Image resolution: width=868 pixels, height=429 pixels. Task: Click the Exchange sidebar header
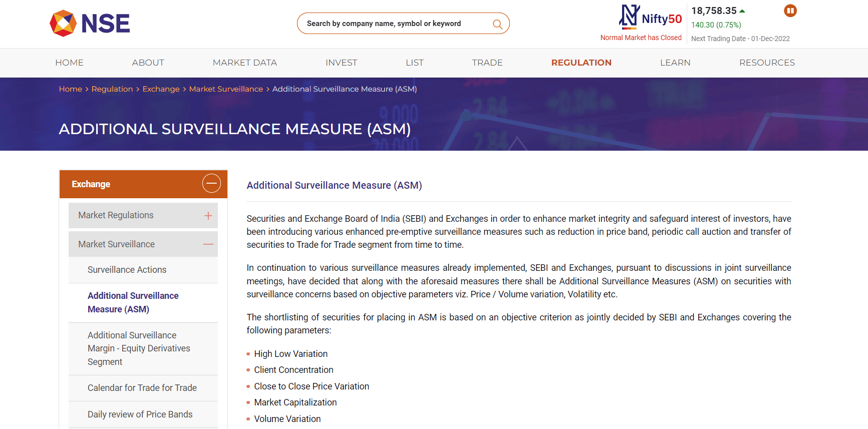coord(143,184)
